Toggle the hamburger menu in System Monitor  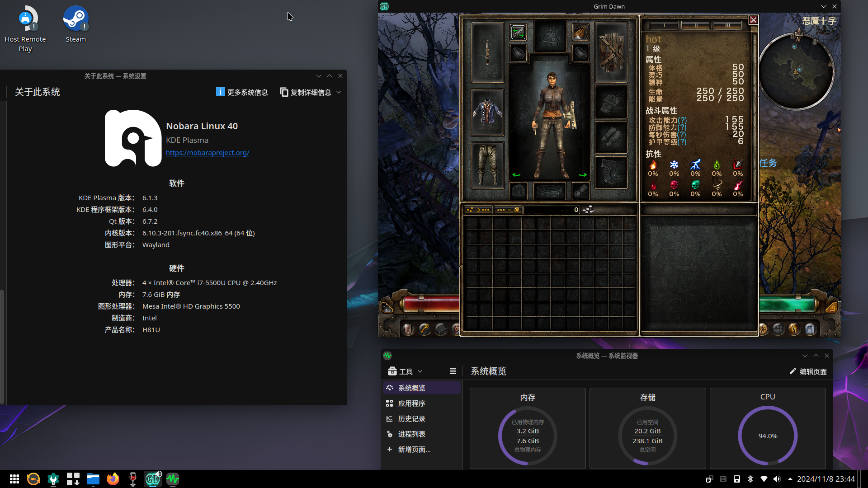pyautogui.click(x=453, y=371)
